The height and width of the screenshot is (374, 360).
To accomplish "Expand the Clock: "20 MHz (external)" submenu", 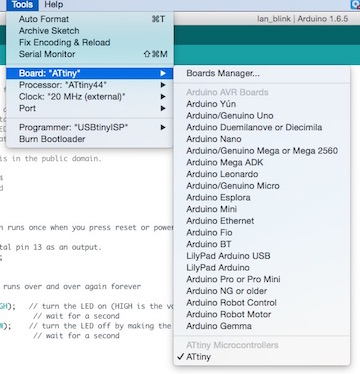I will (90, 97).
